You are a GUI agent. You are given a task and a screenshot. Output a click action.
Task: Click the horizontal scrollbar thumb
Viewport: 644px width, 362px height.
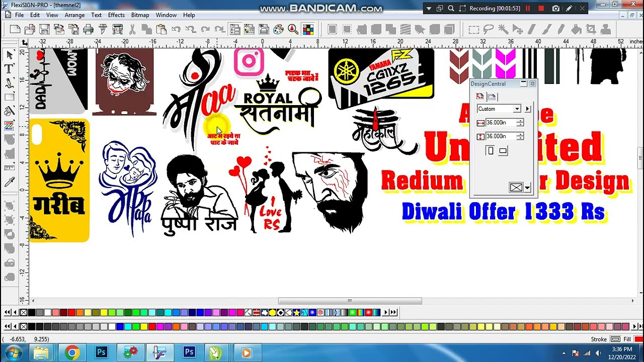tap(350, 301)
